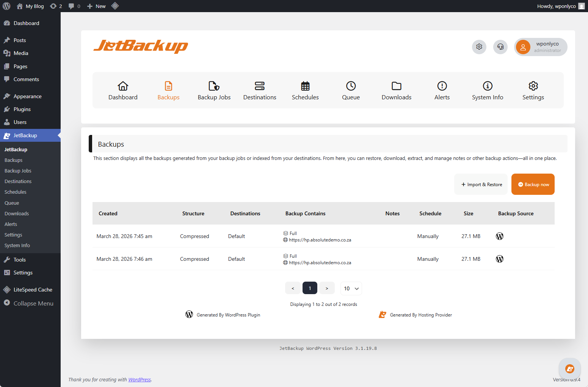Click WordPress source icon for 7:45 am backup
Image resolution: width=588 pixels, height=387 pixels.
[x=500, y=236]
